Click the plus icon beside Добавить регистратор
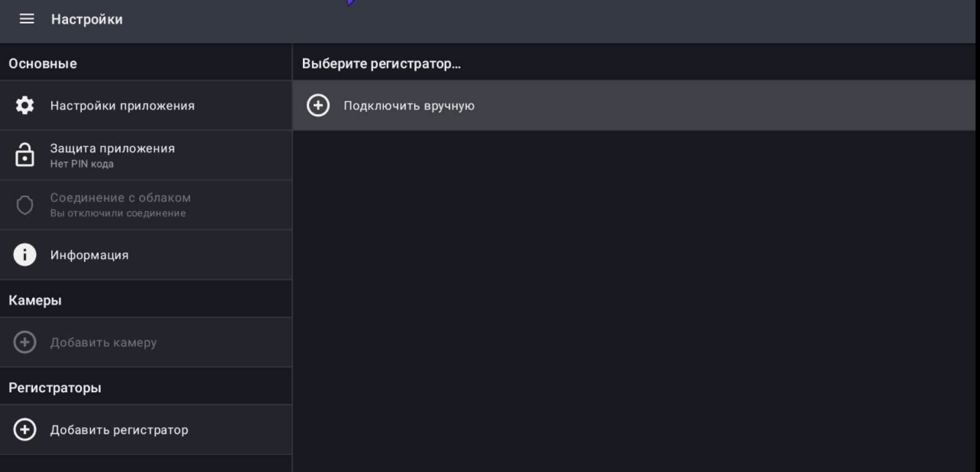980x472 pixels. (24, 430)
